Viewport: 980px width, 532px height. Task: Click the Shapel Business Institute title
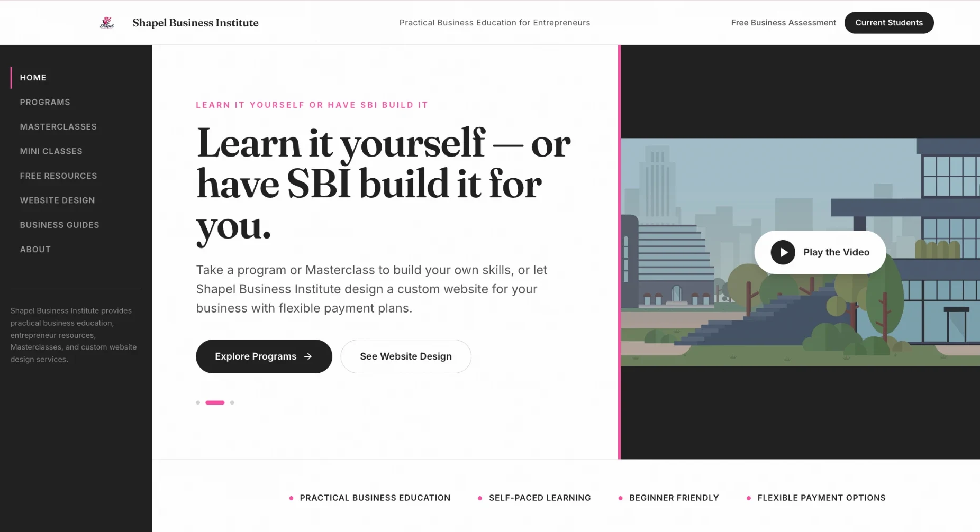click(x=195, y=23)
